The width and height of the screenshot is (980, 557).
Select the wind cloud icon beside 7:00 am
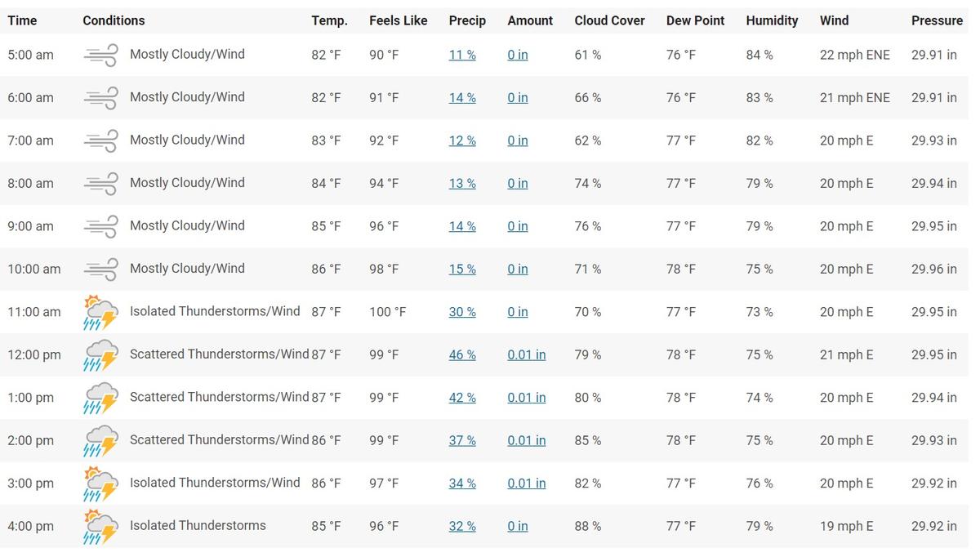pos(100,140)
